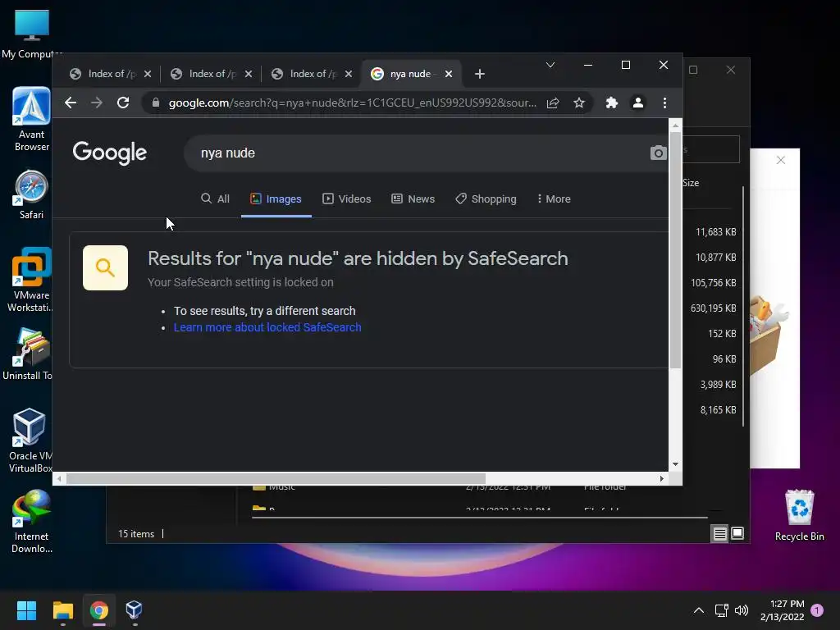This screenshot has width=840, height=630.
Task: Click the Google logo
Action: coord(110,153)
